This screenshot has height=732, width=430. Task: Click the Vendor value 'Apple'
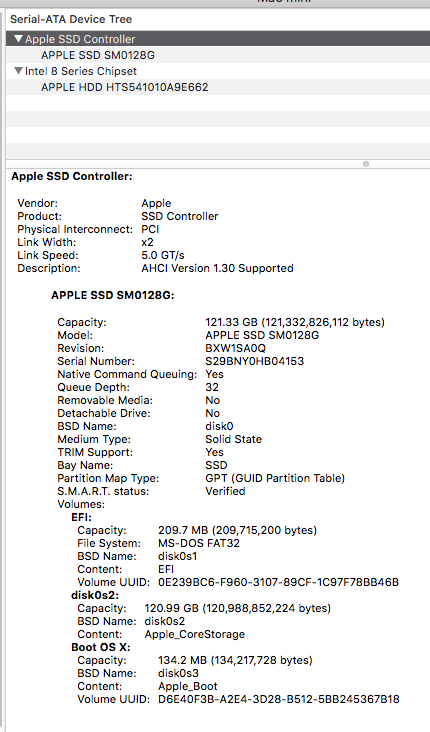click(x=156, y=204)
